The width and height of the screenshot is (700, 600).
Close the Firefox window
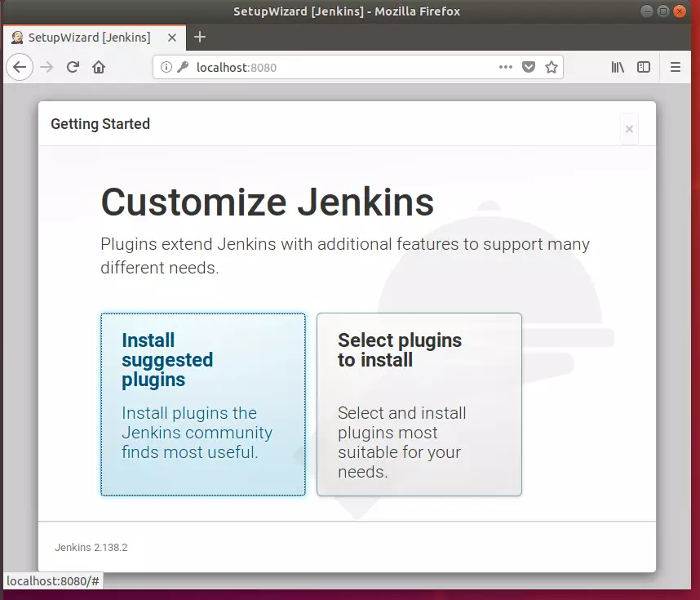(x=680, y=11)
